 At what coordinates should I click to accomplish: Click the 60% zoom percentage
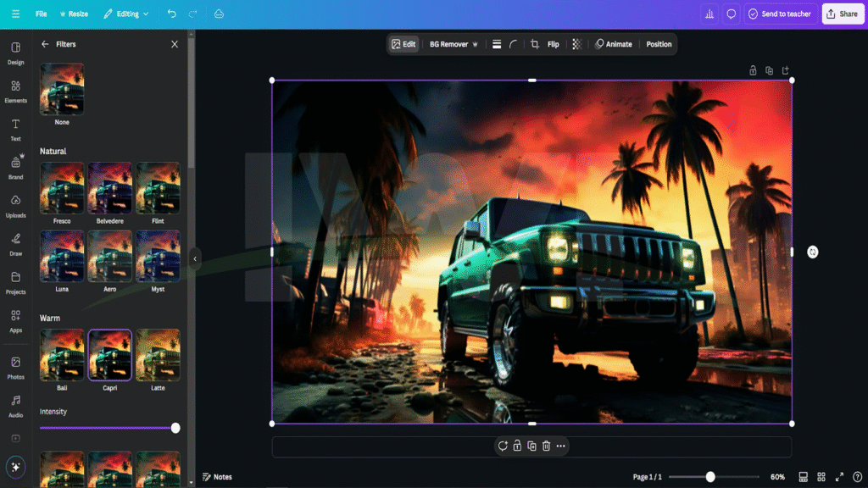(777, 477)
